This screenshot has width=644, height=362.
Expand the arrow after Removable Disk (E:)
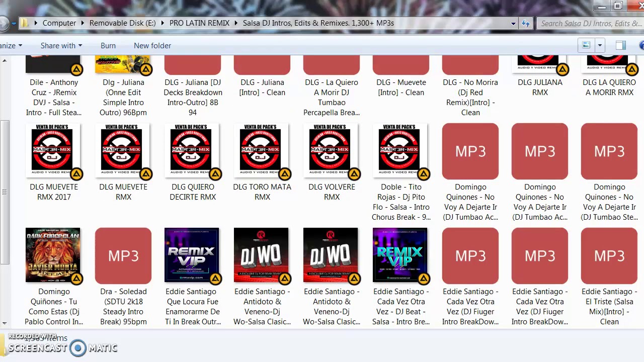pyautogui.click(x=163, y=23)
